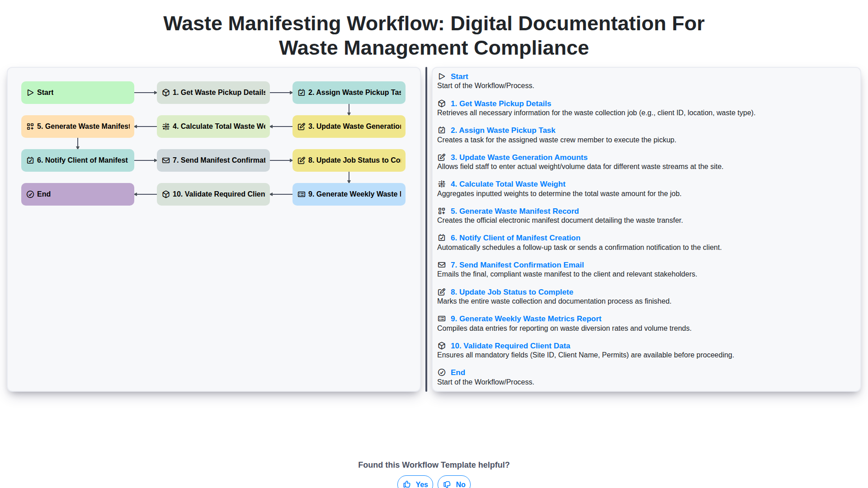Click the cube icon in Get Waste Pickup Details node
The height and width of the screenshot is (488, 868).
tap(166, 93)
